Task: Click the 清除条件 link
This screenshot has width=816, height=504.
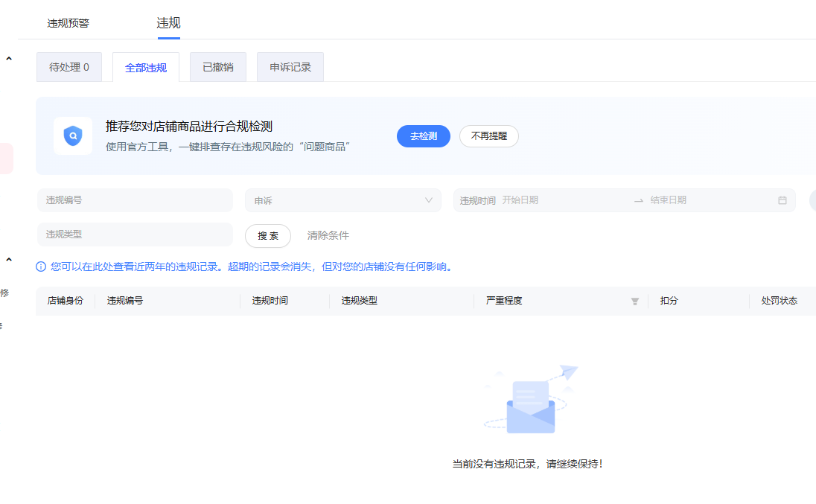Action: pos(328,235)
